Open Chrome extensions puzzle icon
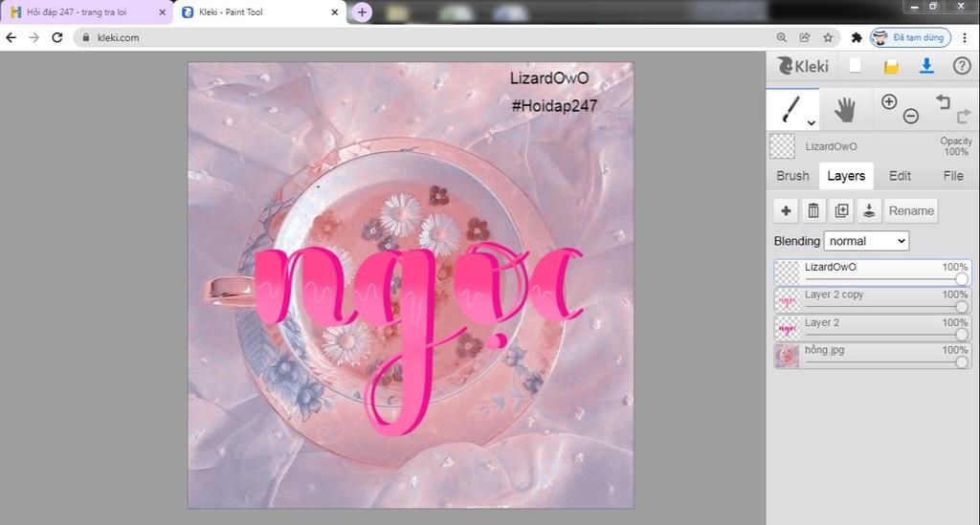 (x=857, y=37)
